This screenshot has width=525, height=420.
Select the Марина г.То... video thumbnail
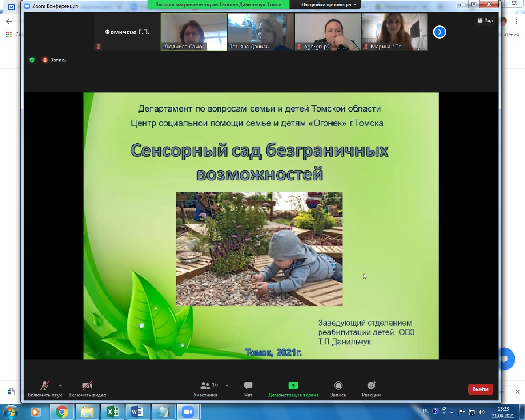394,32
